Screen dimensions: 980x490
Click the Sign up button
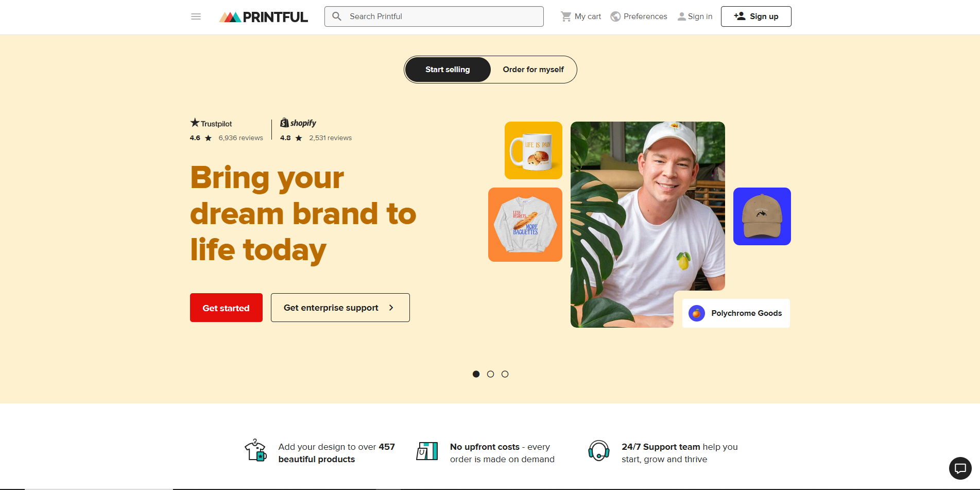click(755, 16)
